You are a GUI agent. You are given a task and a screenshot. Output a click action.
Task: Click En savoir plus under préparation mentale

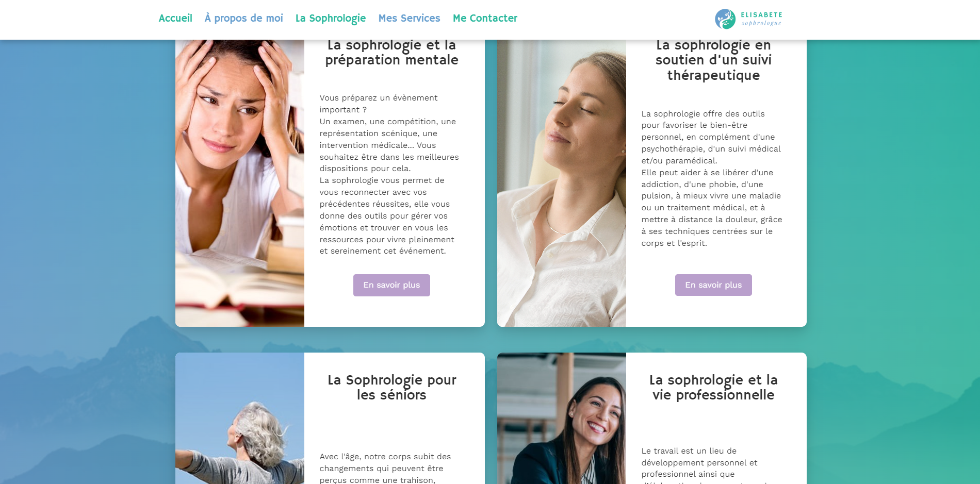click(391, 285)
